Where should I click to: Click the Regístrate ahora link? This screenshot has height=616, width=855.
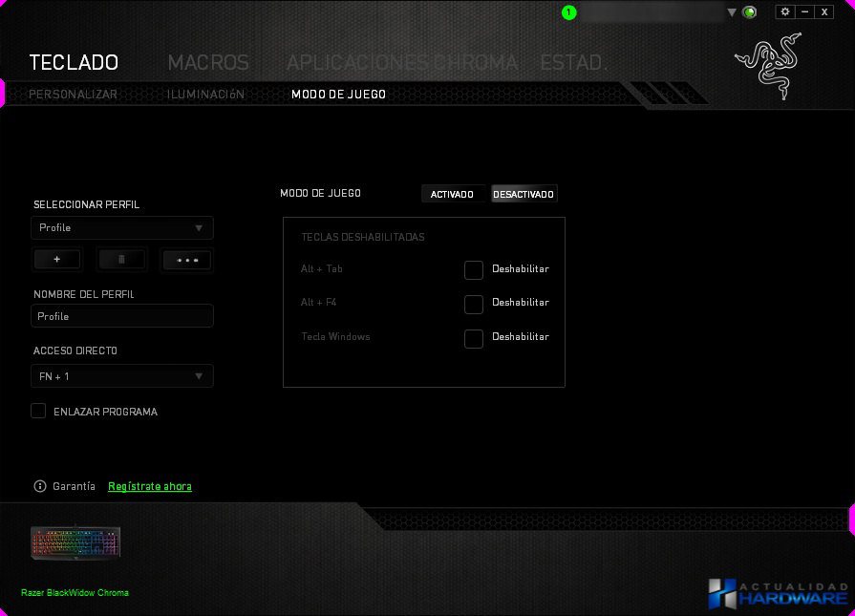[150, 486]
